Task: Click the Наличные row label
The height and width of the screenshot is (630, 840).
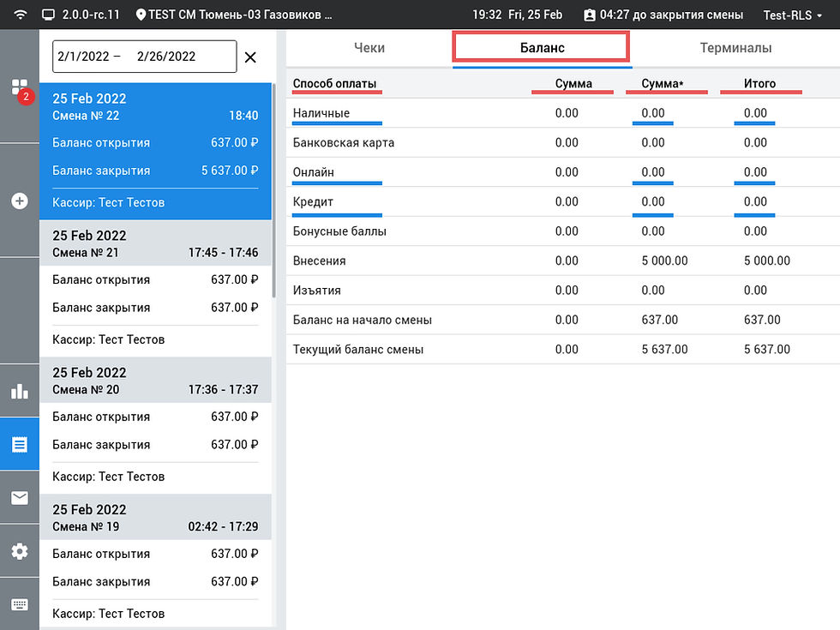Action: click(321, 113)
